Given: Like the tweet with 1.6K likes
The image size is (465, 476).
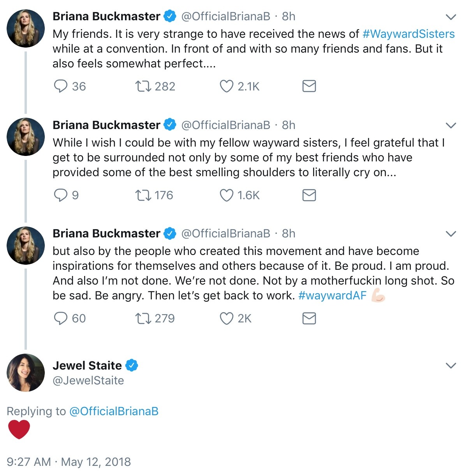Looking at the screenshot, I should pos(226,195).
